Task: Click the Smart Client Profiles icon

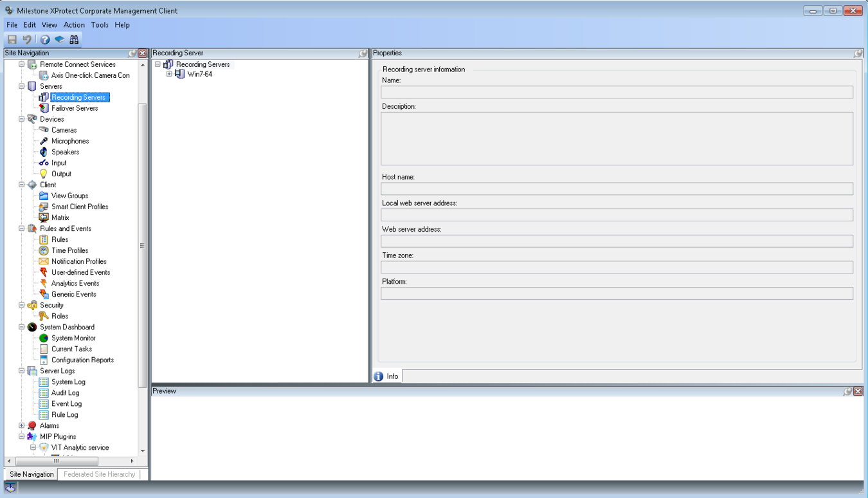Action: click(44, 207)
